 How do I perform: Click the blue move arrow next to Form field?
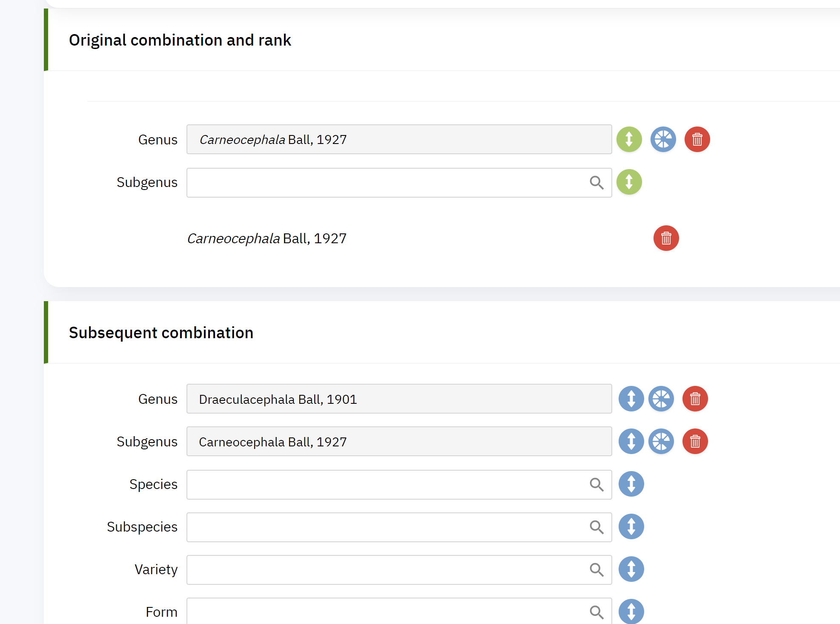(631, 612)
